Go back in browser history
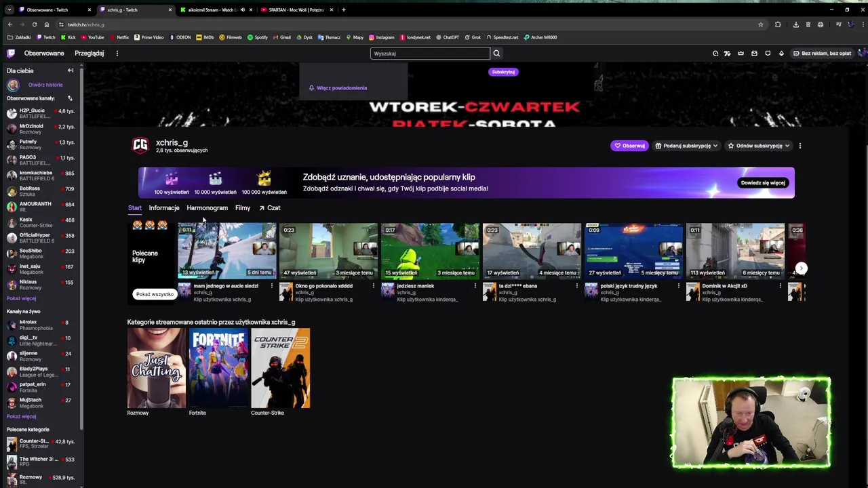Screen dimensions: 868x488 9,24
